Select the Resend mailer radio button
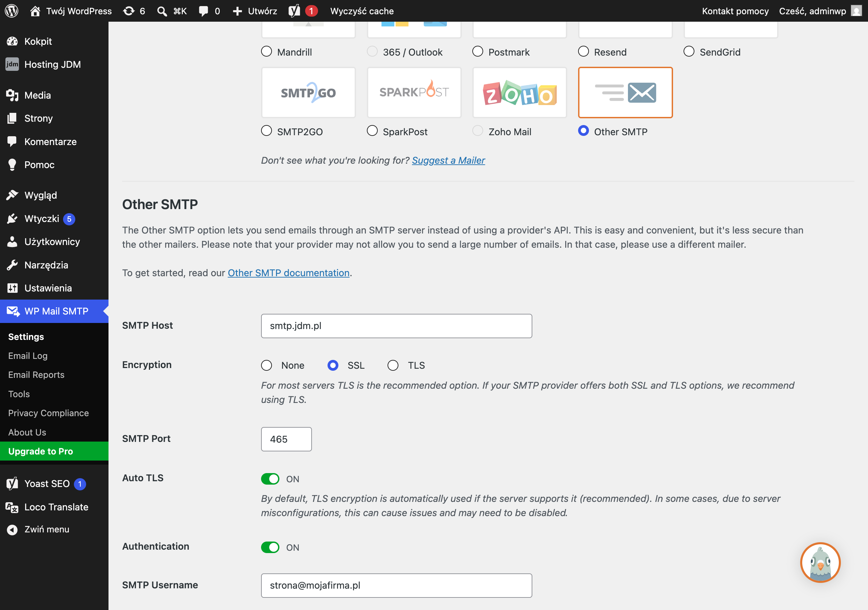868x610 pixels. click(x=583, y=52)
